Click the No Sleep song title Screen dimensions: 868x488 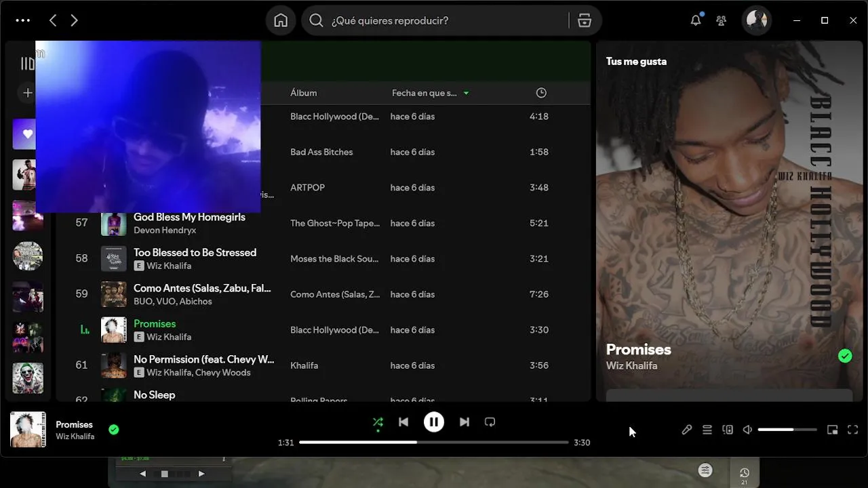click(x=154, y=394)
